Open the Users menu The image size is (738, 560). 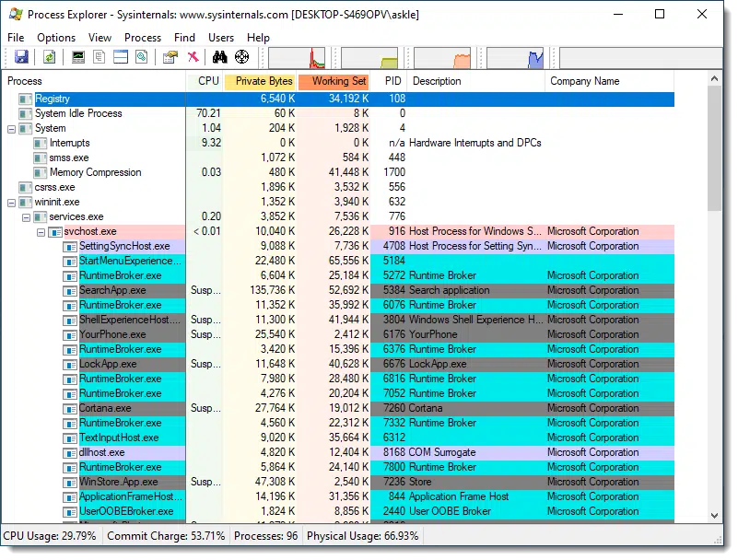[221, 38]
